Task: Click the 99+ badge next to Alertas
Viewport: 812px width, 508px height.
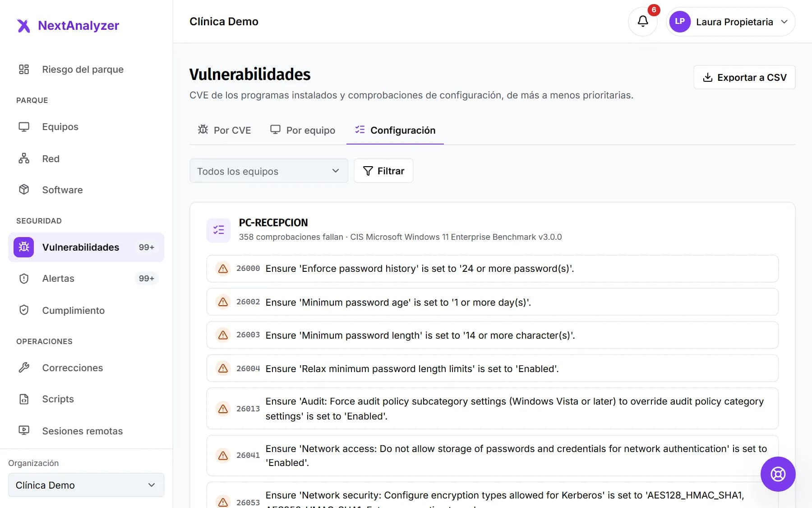Action: (x=147, y=279)
